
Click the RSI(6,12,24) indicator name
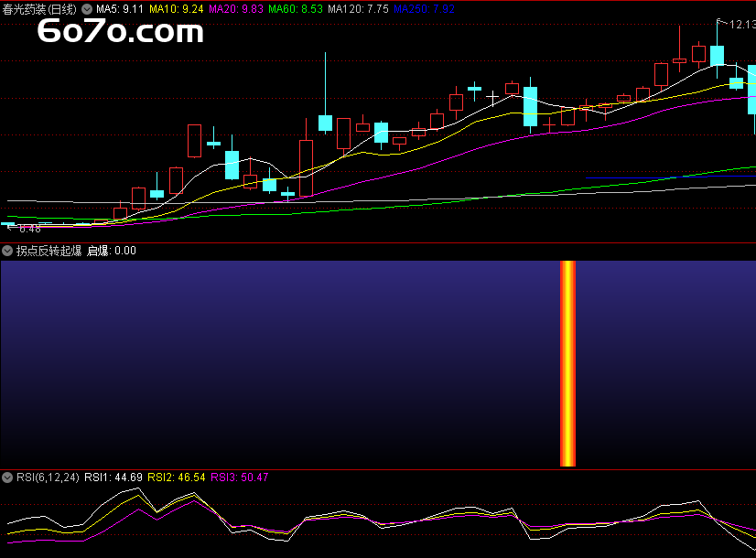(x=48, y=478)
